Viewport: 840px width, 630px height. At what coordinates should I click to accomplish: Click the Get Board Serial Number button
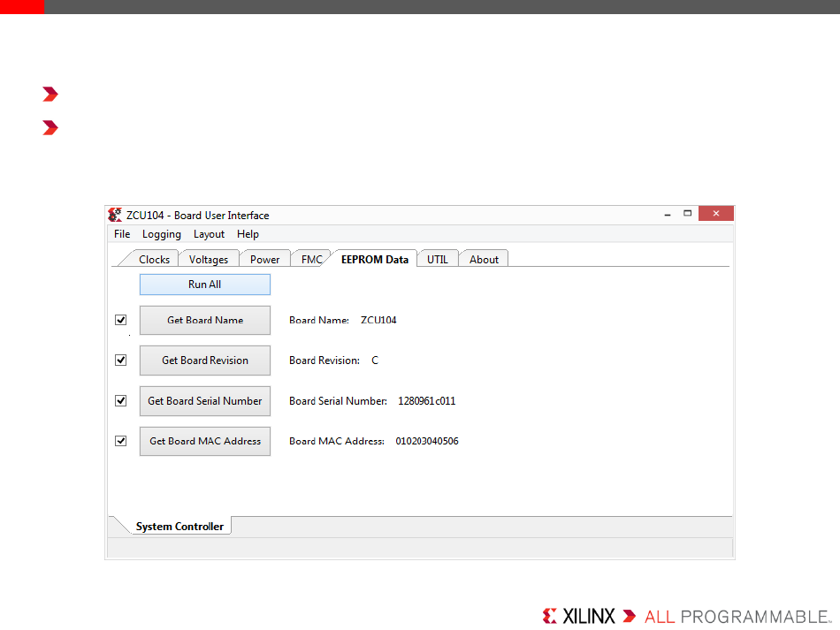click(x=205, y=401)
